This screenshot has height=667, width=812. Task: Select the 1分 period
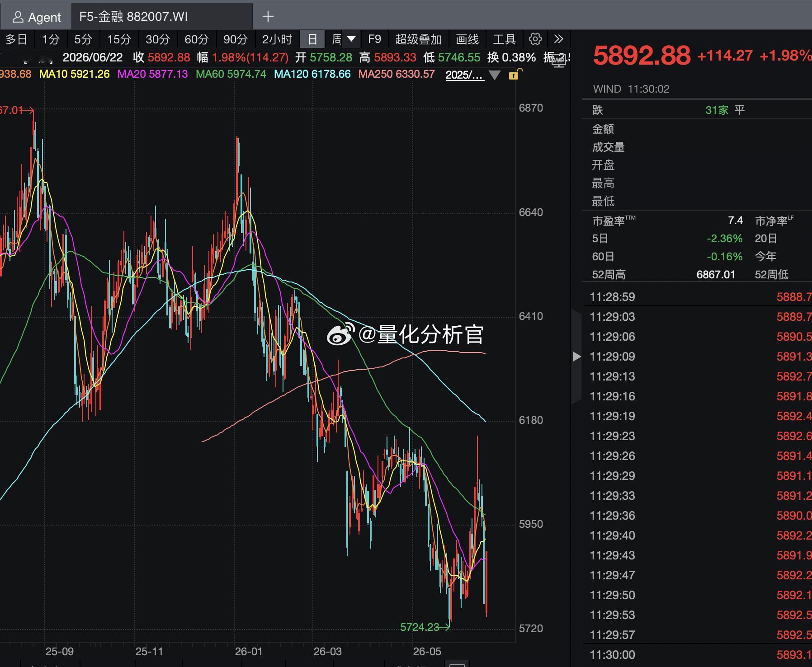pyautogui.click(x=51, y=39)
